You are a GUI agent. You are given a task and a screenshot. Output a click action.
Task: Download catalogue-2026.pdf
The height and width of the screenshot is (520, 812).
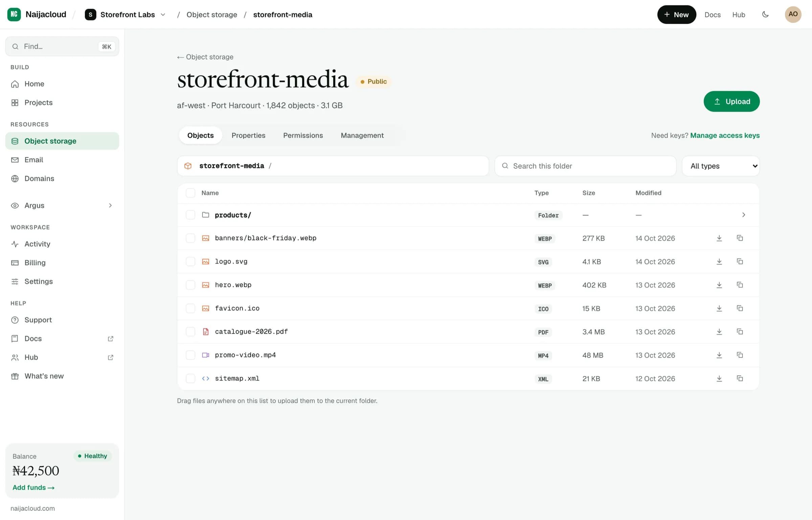click(719, 332)
